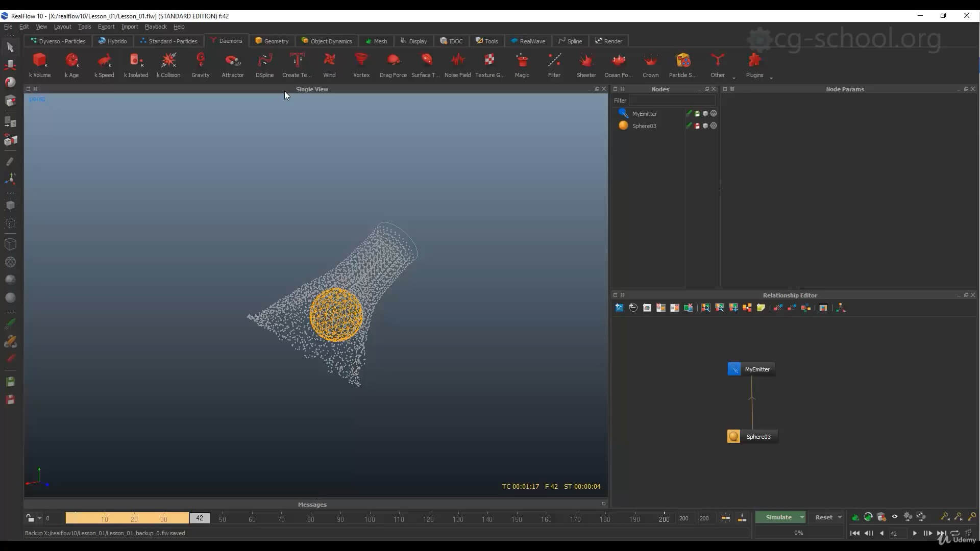Image resolution: width=980 pixels, height=551 pixels.
Task: Play the simulation forward
Action: pos(915,533)
